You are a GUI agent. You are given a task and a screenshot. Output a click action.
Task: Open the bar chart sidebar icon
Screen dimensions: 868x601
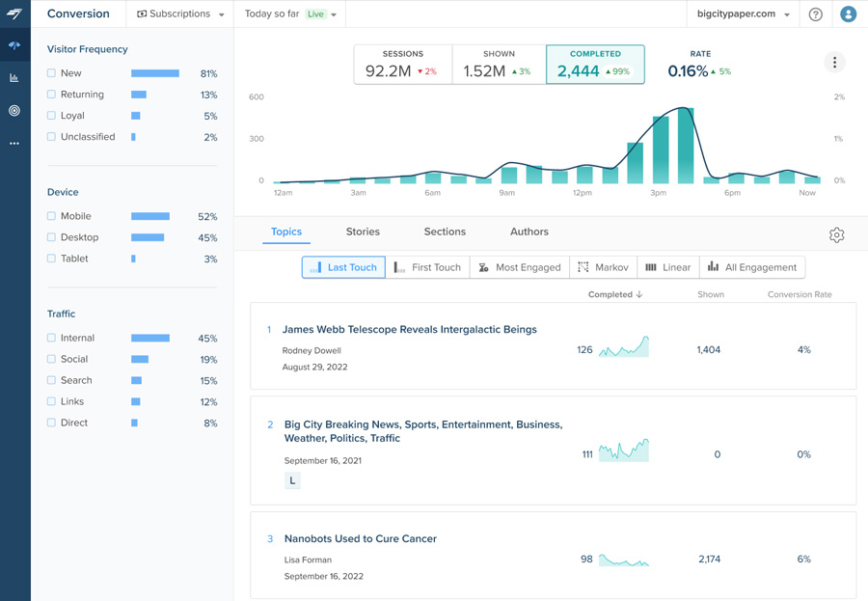tap(14, 78)
